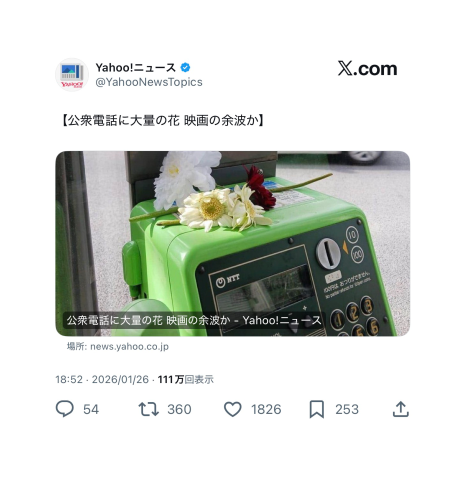Click the news.yahoo.co.jp source link

[x=129, y=347]
